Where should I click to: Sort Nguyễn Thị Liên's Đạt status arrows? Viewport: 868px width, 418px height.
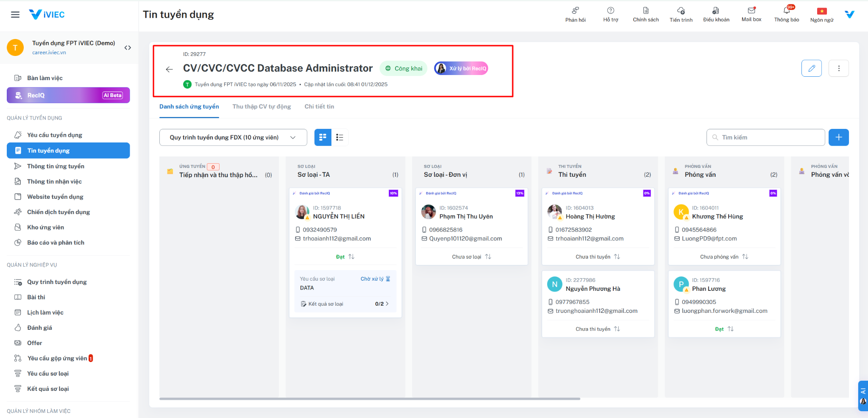click(x=351, y=256)
